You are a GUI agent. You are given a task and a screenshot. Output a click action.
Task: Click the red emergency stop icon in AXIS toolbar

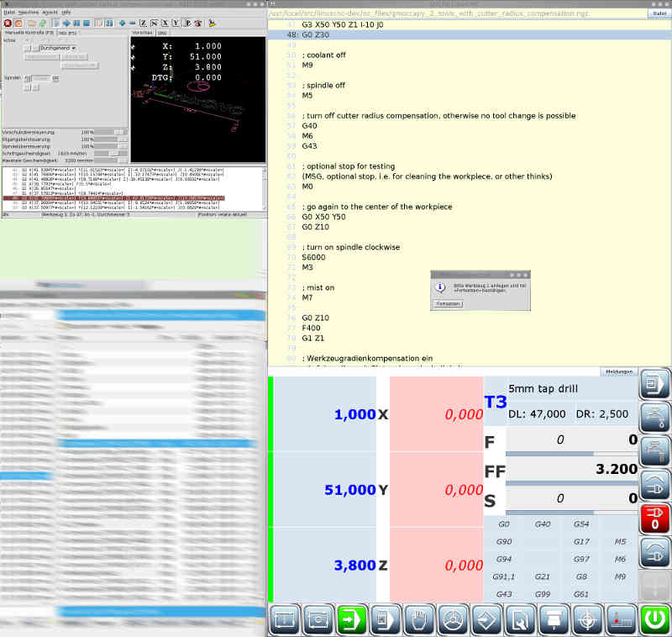8,24
